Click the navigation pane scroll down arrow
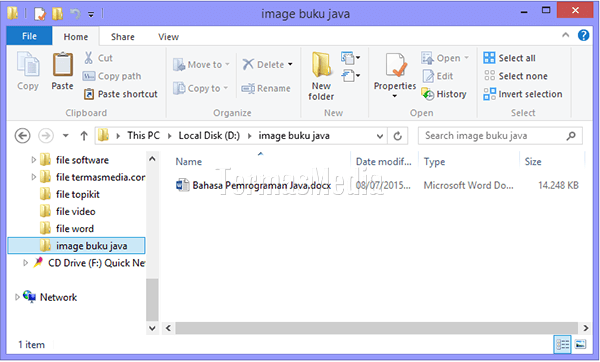Image resolution: width=600 pixels, height=362 pixels. click(152, 328)
